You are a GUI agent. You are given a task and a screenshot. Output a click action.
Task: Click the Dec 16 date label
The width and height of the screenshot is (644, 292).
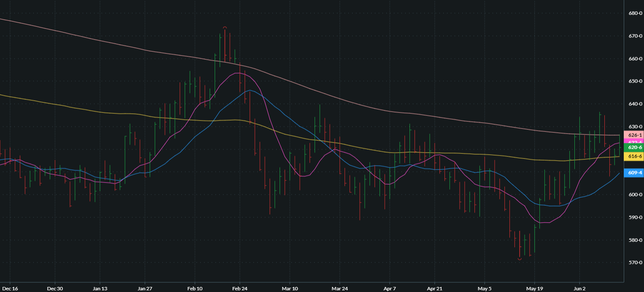click(x=9, y=288)
